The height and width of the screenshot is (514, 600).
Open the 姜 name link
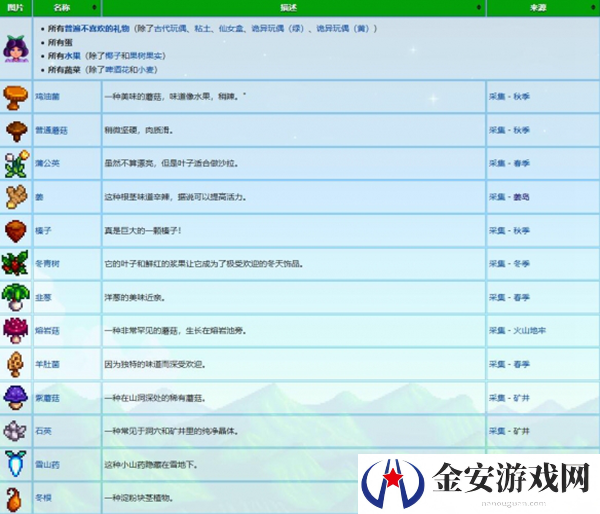(39, 197)
